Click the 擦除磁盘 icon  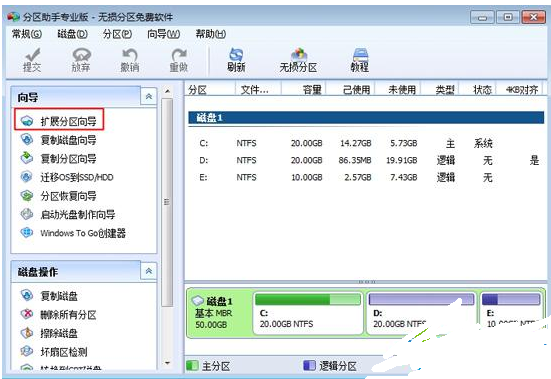pos(27,333)
